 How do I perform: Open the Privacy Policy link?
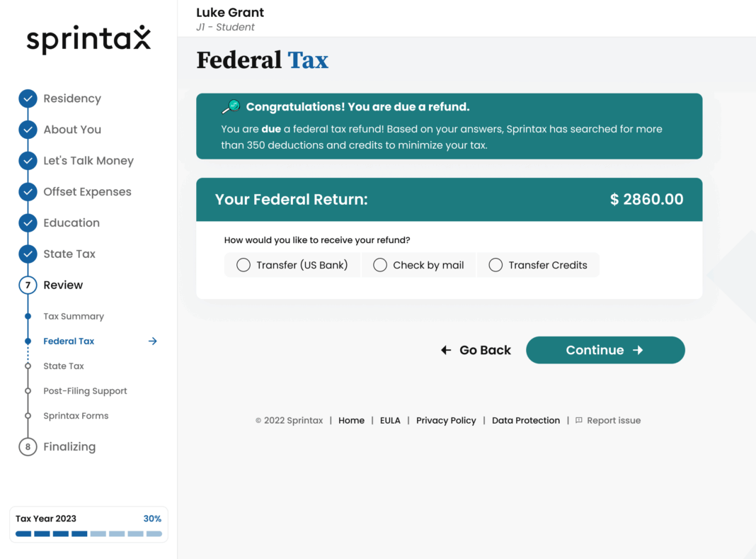pyautogui.click(x=446, y=419)
